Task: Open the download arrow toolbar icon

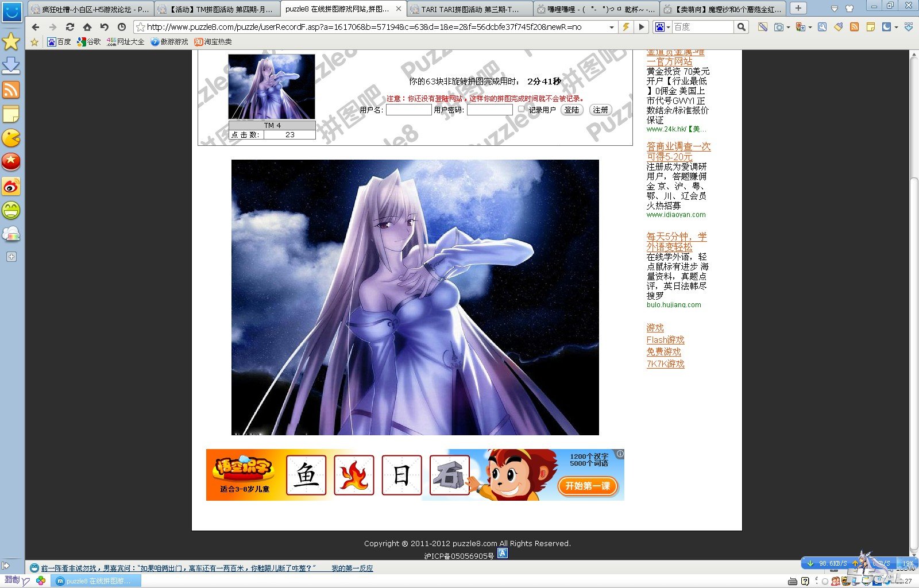Action: pos(908,27)
